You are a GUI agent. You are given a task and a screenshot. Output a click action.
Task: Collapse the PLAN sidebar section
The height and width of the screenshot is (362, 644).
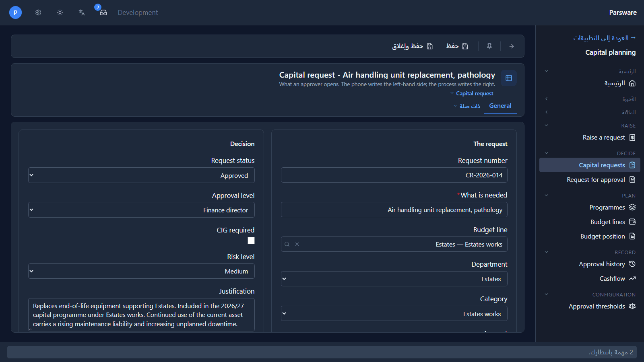(x=546, y=195)
